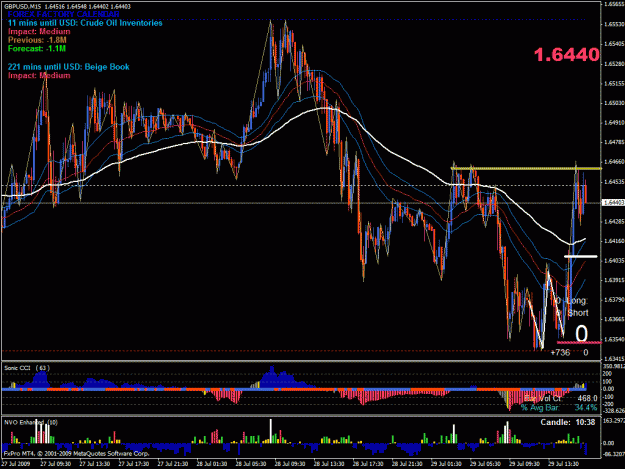Click the 27 Jul 13:30 time label
The height and width of the screenshot is (469, 625).
click(94, 464)
